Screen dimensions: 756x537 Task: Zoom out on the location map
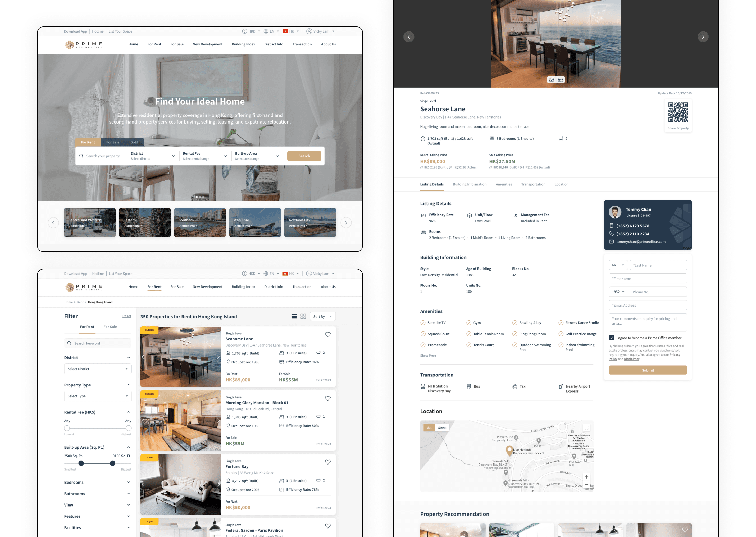pyautogui.click(x=586, y=485)
